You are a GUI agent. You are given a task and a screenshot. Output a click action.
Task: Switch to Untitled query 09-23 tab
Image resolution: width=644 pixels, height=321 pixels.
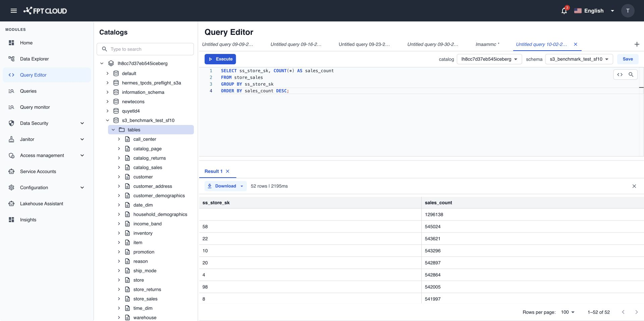tap(364, 44)
